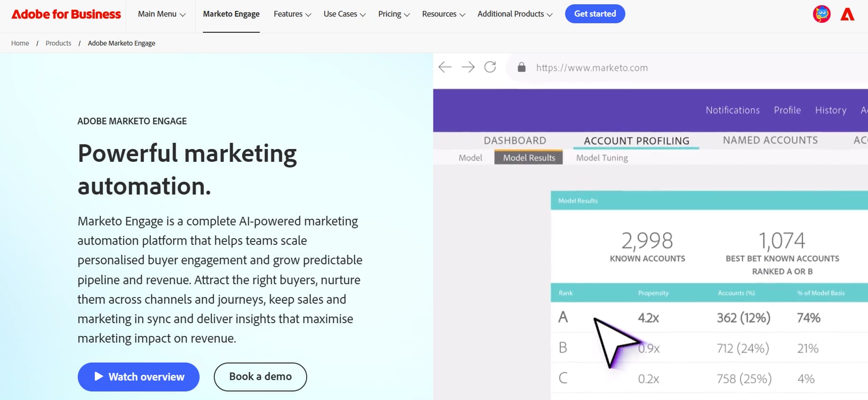Click the red Adobe logo icon
Viewport: 868px width, 400px height.
(x=847, y=14)
